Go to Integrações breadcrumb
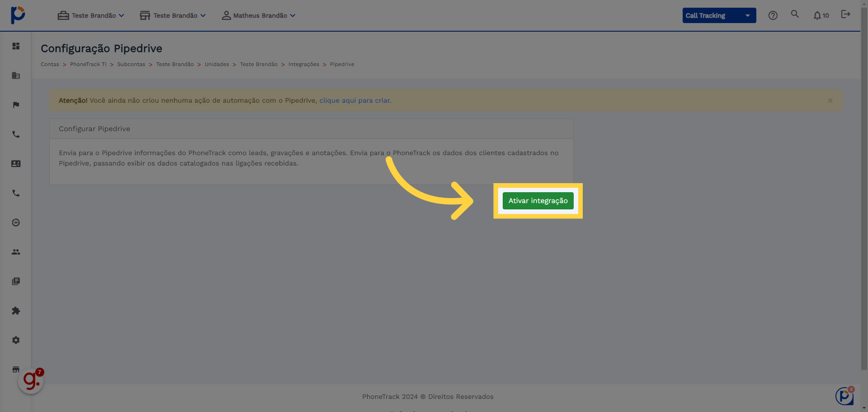 [x=304, y=64]
